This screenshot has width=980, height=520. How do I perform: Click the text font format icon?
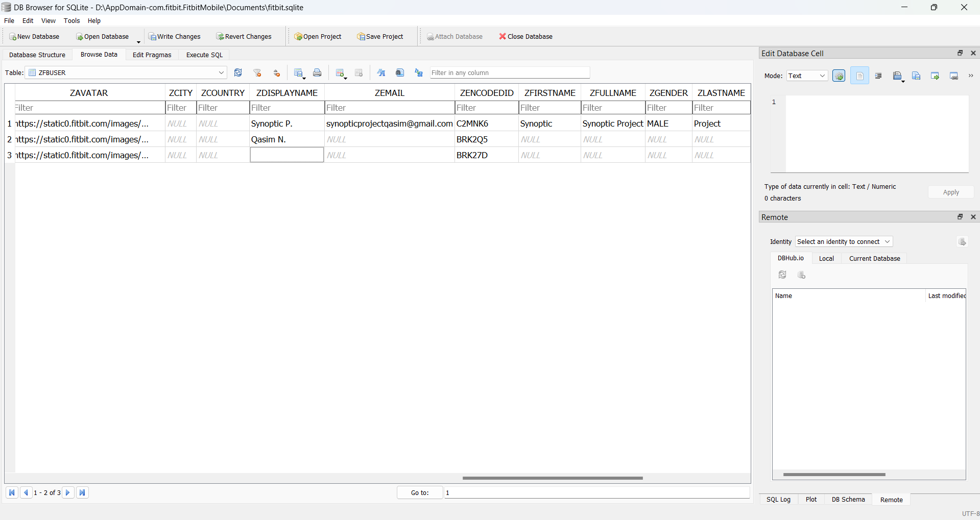tap(381, 73)
